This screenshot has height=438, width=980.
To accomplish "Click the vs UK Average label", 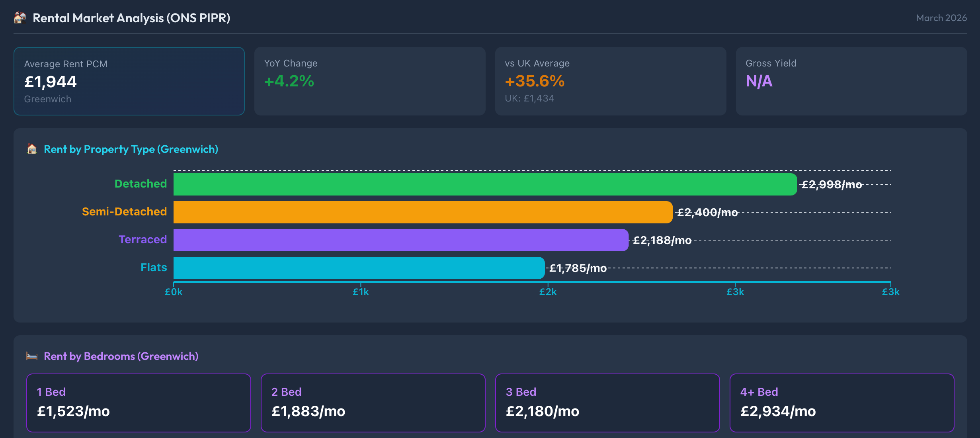I will (x=537, y=63).
